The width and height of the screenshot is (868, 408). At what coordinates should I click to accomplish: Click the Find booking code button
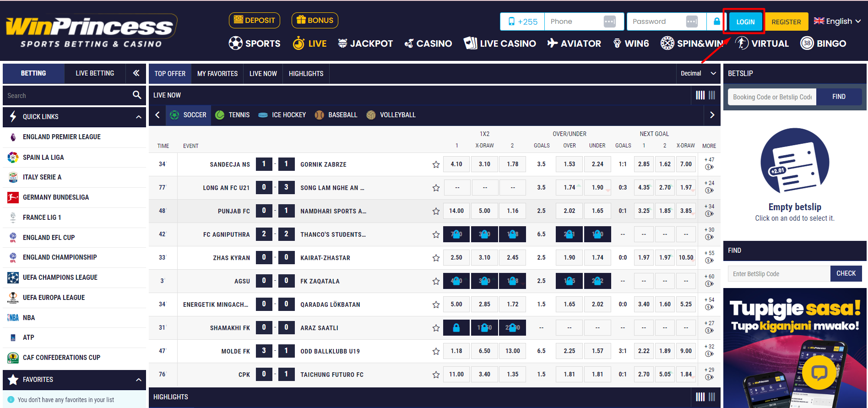click(839, 97)
